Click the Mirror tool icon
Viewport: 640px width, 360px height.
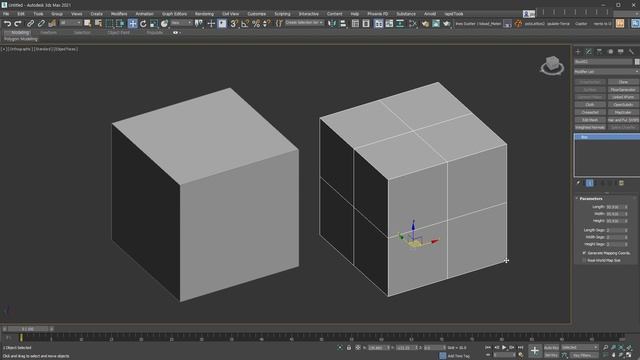(x=332, y=24)
